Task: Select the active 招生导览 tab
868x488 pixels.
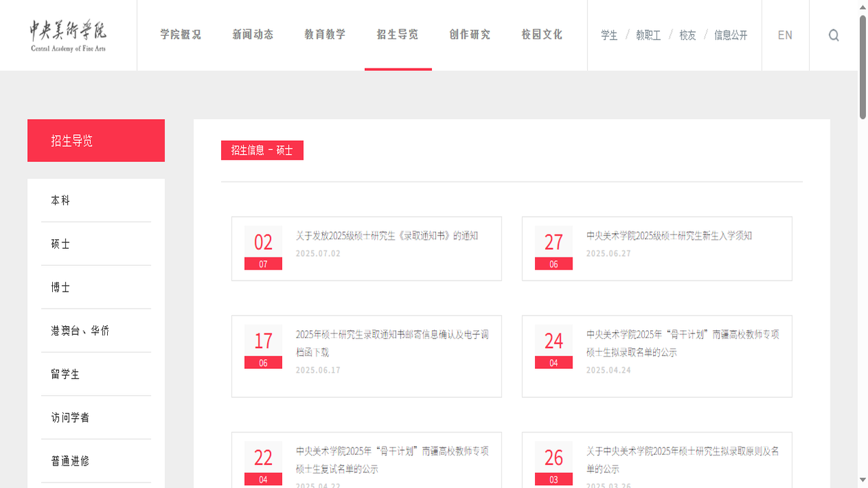Action: coord(397,35)
